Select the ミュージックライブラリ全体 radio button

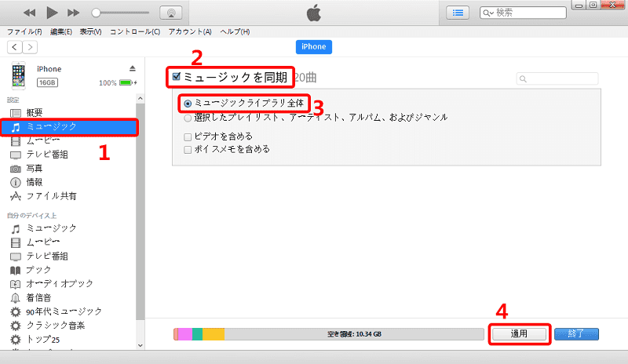(x=188, y=104)
